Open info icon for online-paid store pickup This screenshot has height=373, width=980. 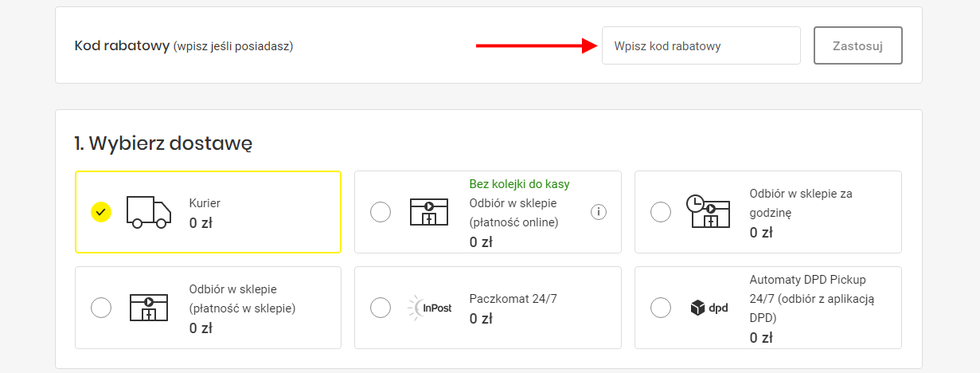tap(599, 212)
